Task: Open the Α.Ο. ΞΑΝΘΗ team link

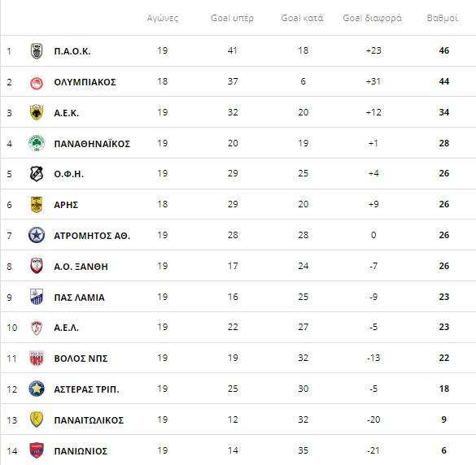Action: tap(81, 267)
